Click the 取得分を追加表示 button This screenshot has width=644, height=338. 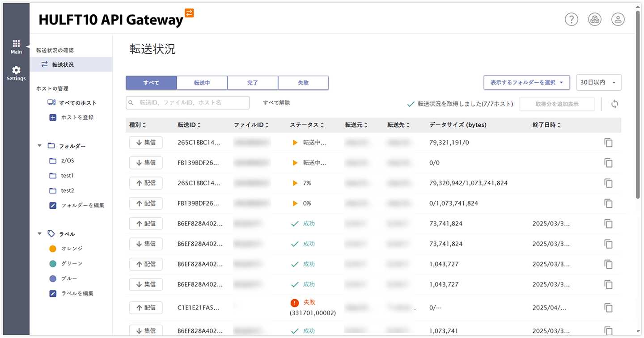point(557,104)
